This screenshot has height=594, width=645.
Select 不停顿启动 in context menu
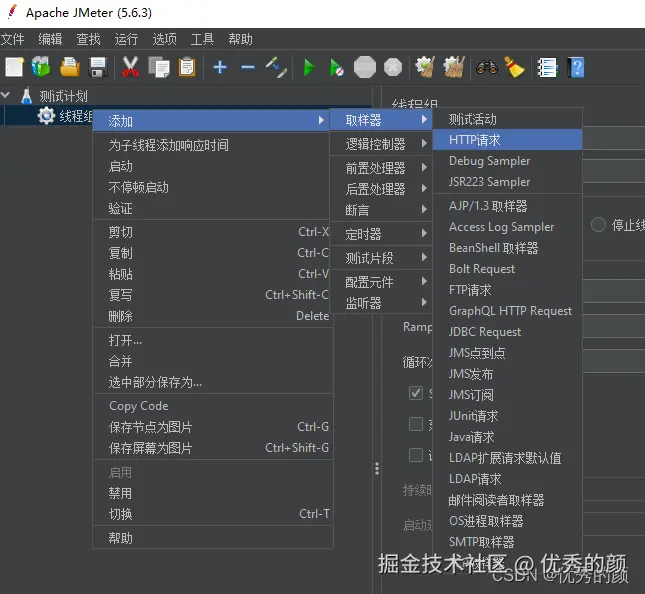(211, 188)
